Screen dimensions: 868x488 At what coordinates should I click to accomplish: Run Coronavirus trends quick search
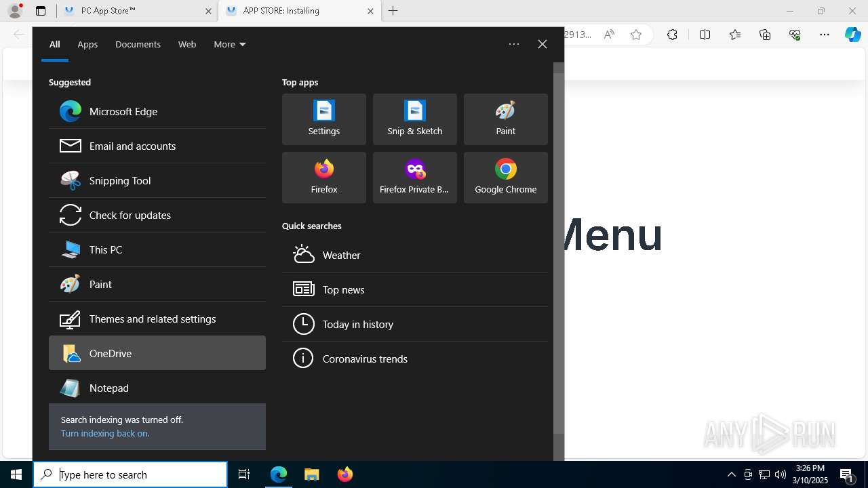[x=415, y=359]
